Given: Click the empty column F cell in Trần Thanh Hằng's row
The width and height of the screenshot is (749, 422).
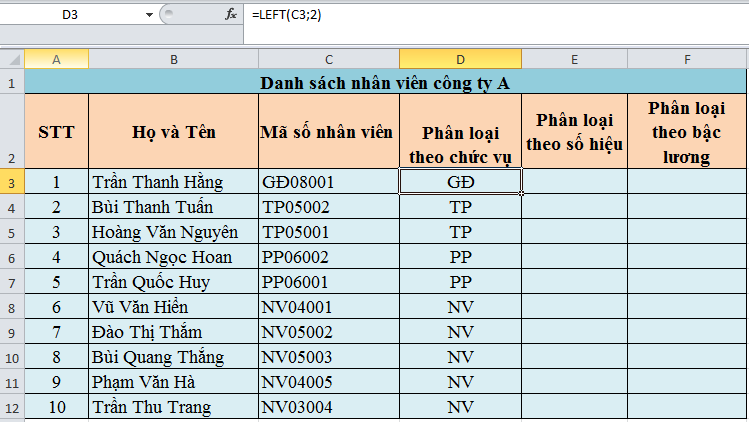Looking at the screenshot, I should pos(687,182).
